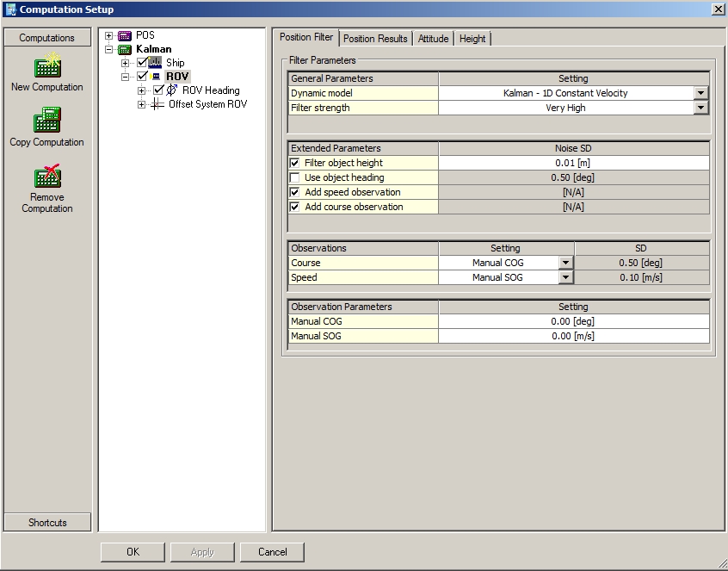Select the Ship node icon in tree
The width and height of the screenshot is (728, 571).
[156, 63]
